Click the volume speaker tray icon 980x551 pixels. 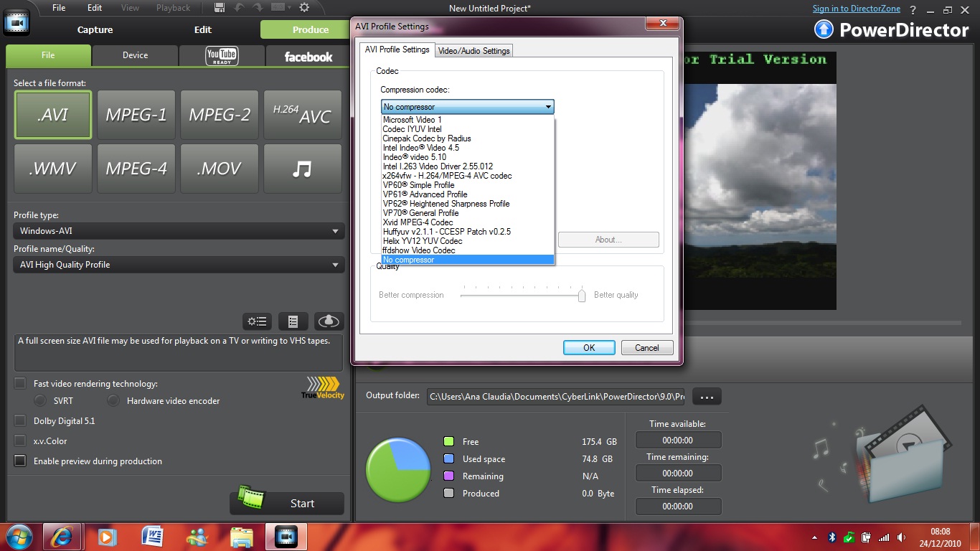pyautogui.click(x=900, y=537)
